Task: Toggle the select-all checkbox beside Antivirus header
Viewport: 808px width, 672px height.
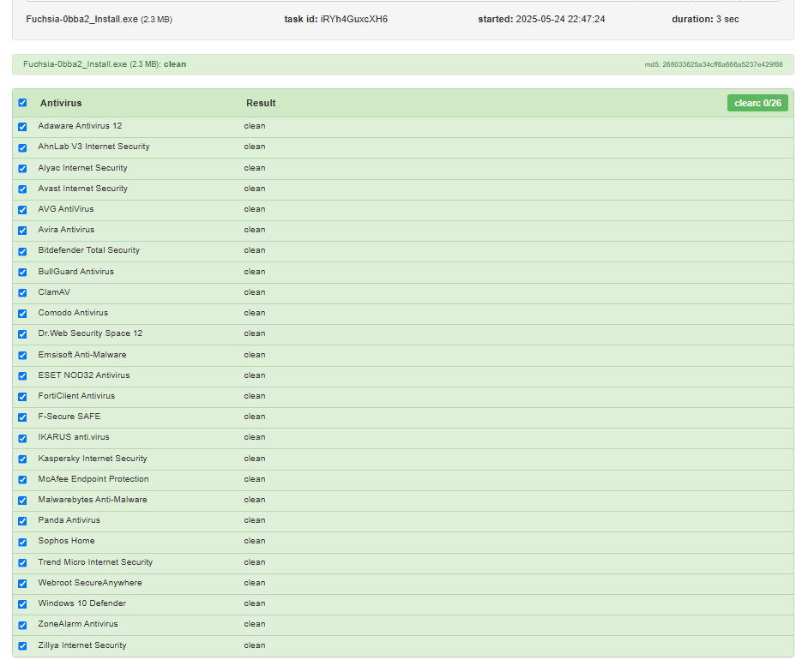Action: tap(22, 103)
